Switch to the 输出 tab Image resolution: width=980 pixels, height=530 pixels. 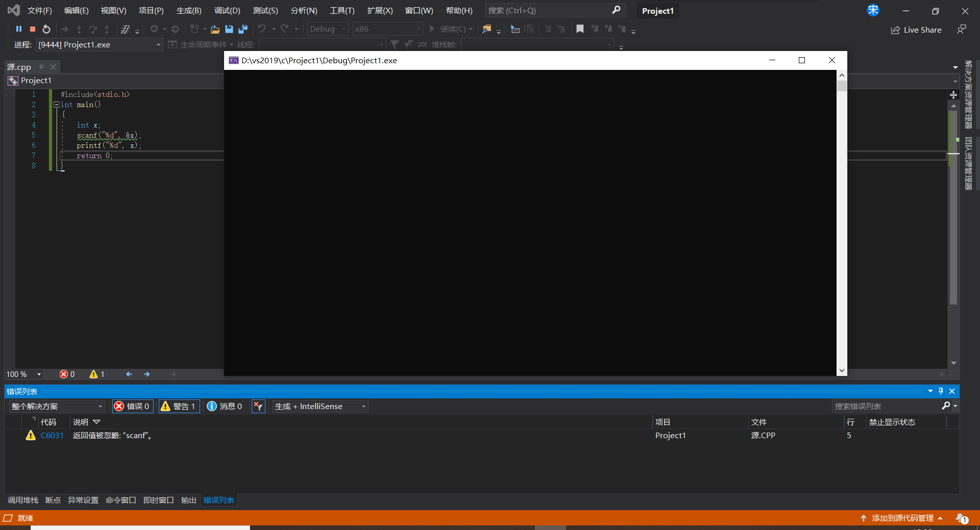pos(188,500)
